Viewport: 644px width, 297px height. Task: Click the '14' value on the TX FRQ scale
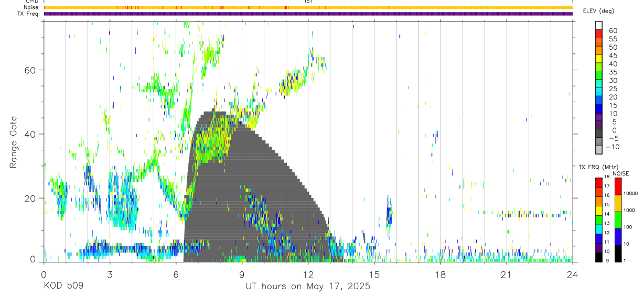607,214
